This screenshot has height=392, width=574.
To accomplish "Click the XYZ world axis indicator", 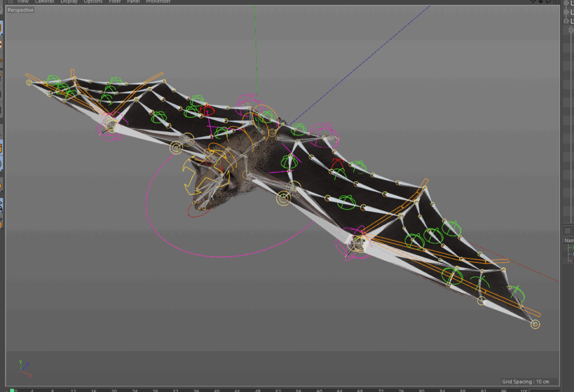I will [25, 369].
